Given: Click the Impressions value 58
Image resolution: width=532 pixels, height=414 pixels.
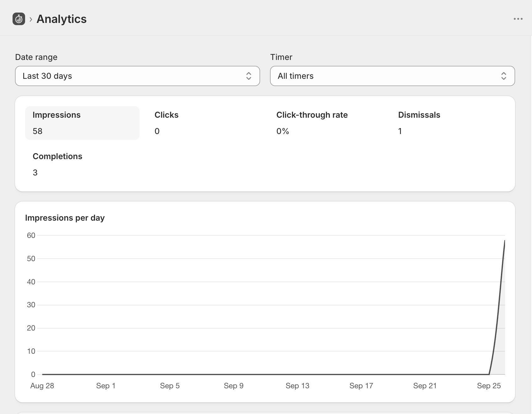Looking at the screenshot, I should click(x=37, y=131).
